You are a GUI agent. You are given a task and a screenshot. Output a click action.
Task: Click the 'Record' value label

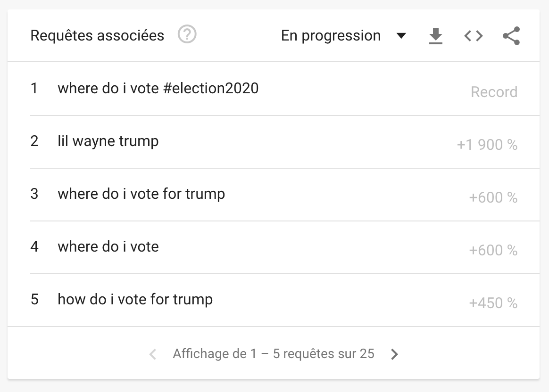tap(494, 92)
